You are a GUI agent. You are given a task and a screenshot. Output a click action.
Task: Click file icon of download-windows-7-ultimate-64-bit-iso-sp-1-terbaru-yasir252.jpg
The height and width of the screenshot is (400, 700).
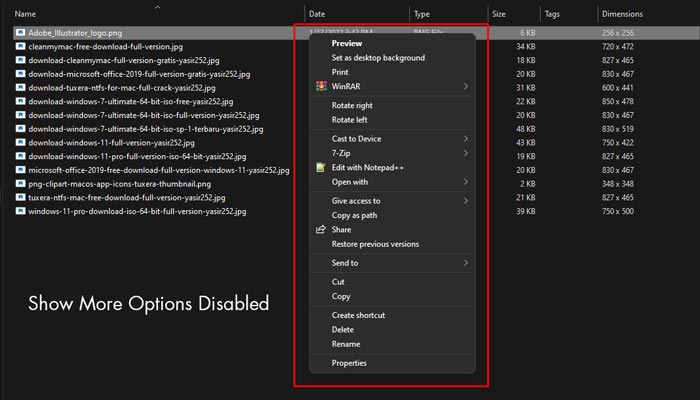[x=20, y=129]
